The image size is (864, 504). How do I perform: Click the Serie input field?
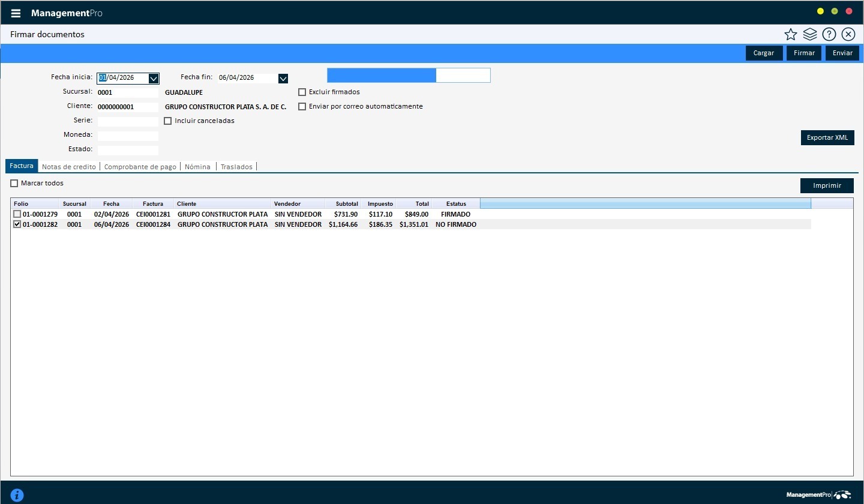[x=128, y=121]
